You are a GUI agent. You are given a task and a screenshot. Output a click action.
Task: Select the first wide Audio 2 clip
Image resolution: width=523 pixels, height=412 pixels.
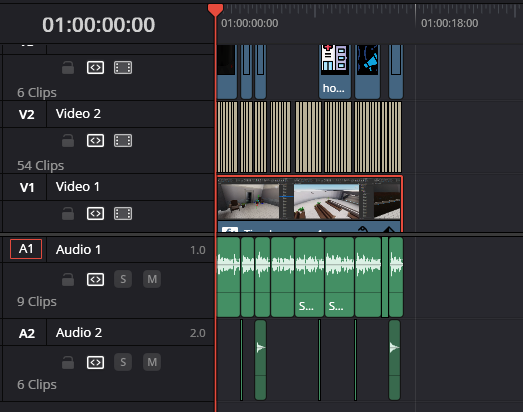[260, 360]
